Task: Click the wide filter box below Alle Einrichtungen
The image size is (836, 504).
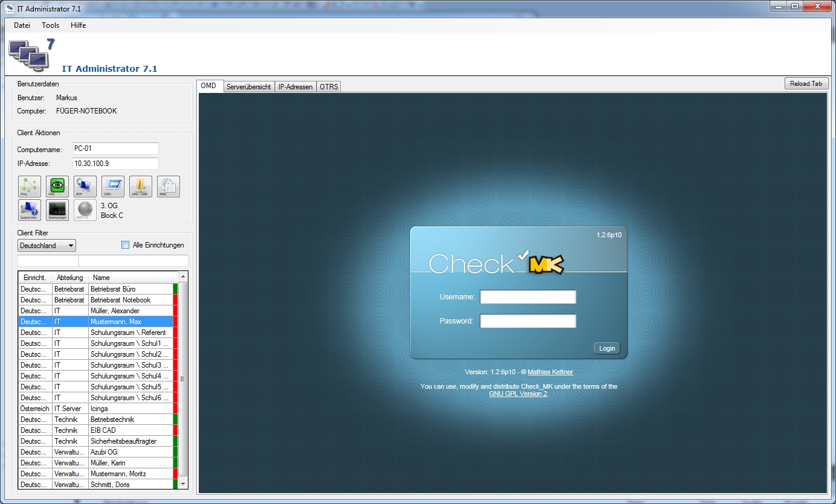Action: [x=133, y=261]
